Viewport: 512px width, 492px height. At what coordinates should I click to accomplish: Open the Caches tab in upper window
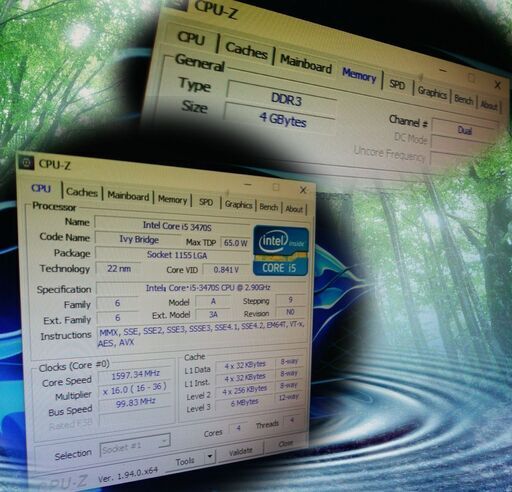coord(246,51)
